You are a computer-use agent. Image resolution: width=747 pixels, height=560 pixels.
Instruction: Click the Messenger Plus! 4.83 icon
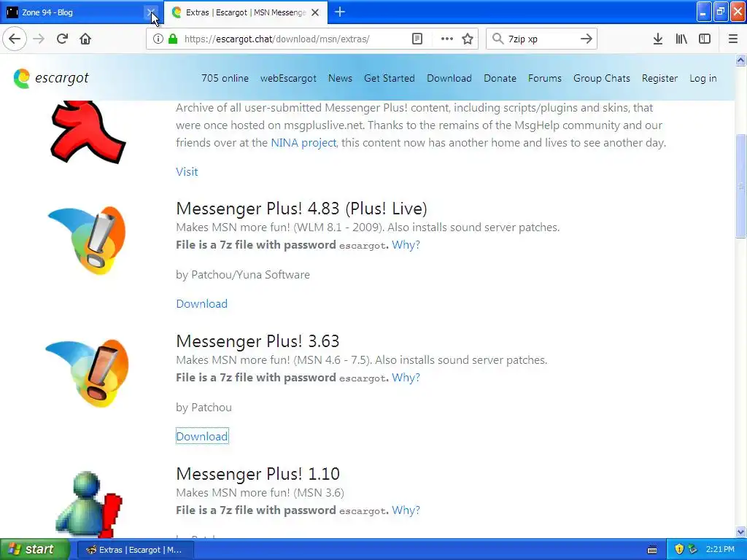tap(88, 240)
